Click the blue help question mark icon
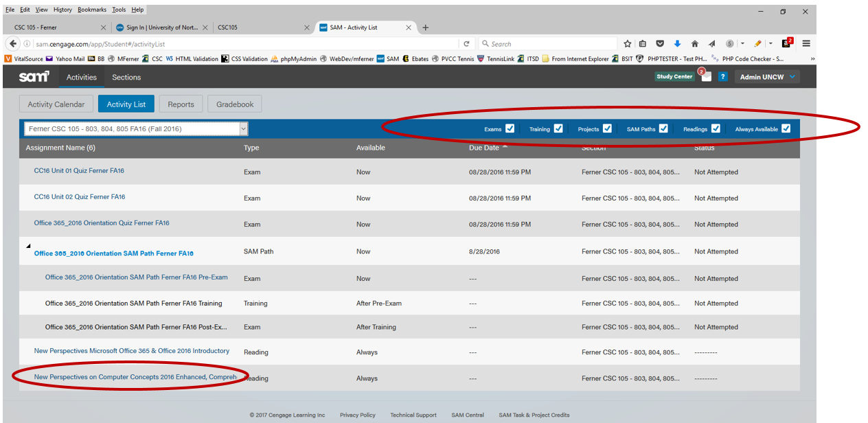This screenshot has height=423, width=868. tap(722, 77)
